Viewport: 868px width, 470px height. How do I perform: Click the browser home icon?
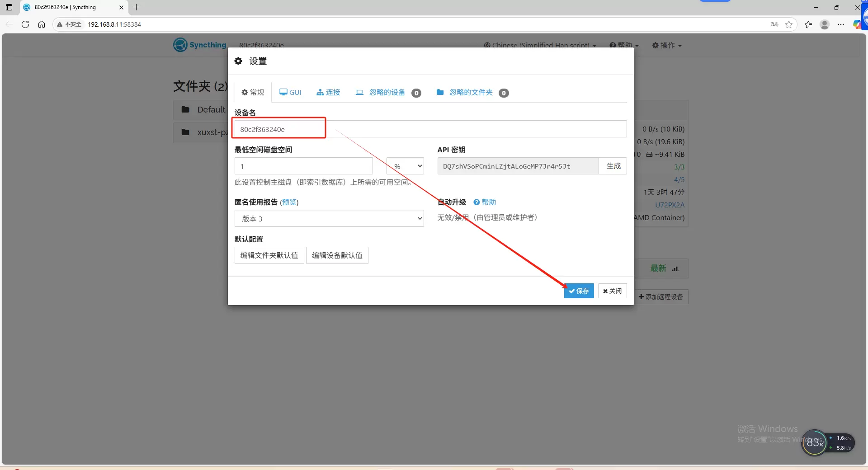pos(42,24)
